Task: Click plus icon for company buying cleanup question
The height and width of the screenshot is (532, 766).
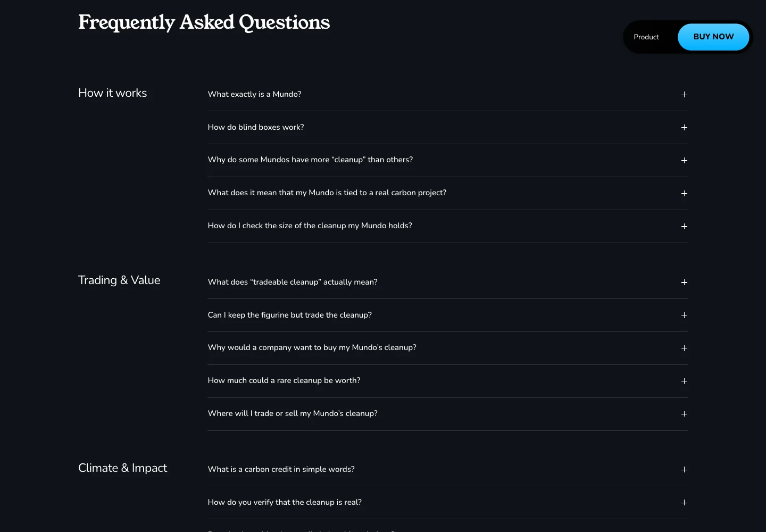Action: pyautogui.click(x=684, y=348)
